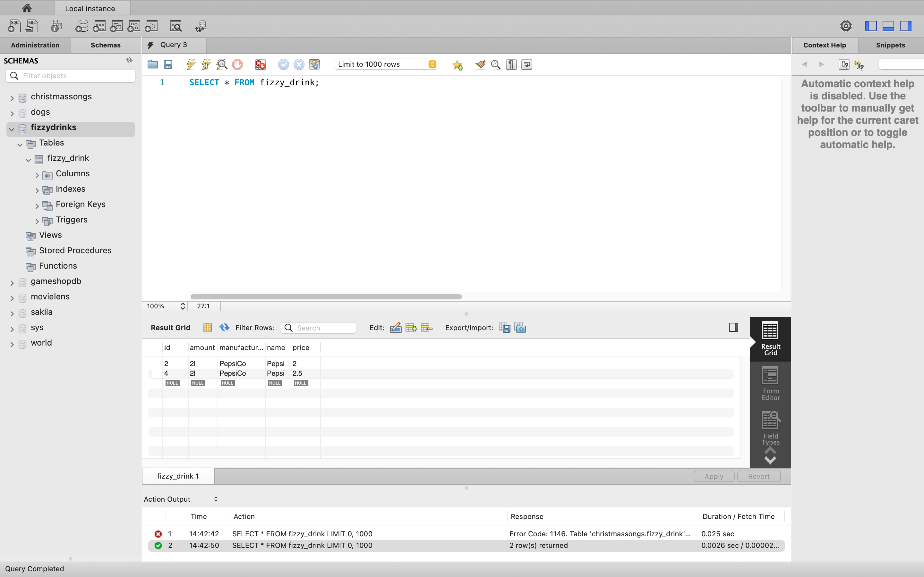This screenshot has width=924, height=577.
Task: Click the beautify query broom icon
Action: (x=480, y=64)
